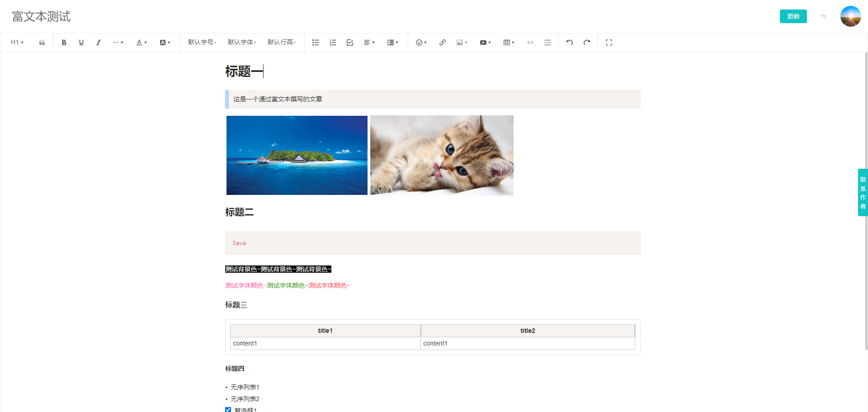
Task: Insert a to-do checkbox list
Action: pos(350,43)
